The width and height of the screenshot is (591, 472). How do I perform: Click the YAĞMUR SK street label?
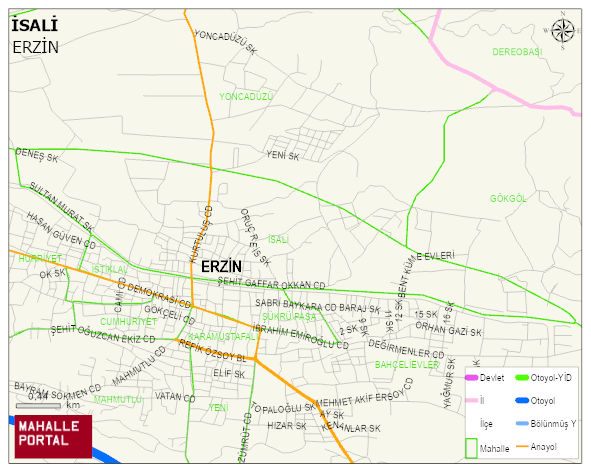coord(449,383)
